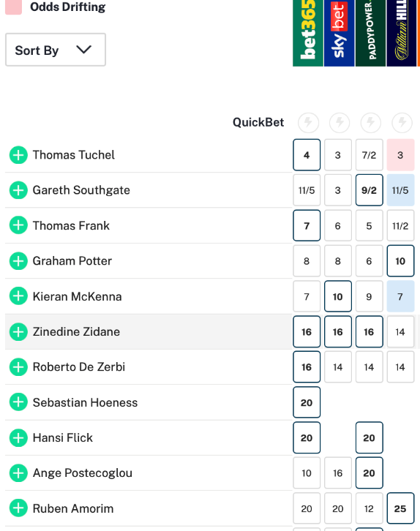This screenshot has height=531, width=420.
Task: Select Sebastian Hoeness row name
Action: click(85, 402)
